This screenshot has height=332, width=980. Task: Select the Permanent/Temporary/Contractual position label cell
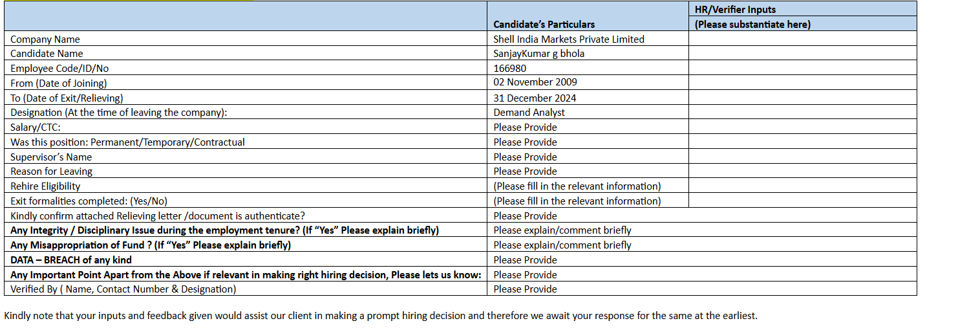click(128, 142)
